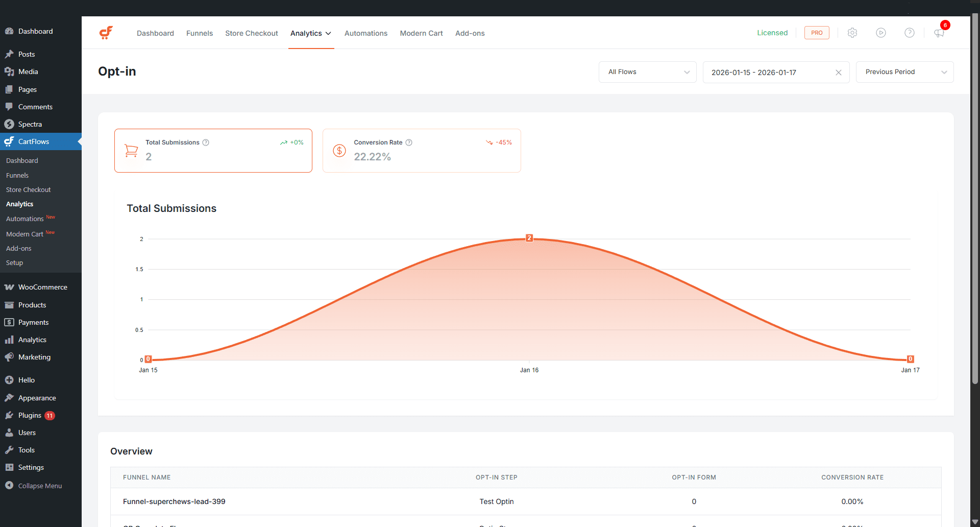Click the PRO badge button
Viewport: 980px width, 527px height.
pyautogui.click(x=816, y=33)
